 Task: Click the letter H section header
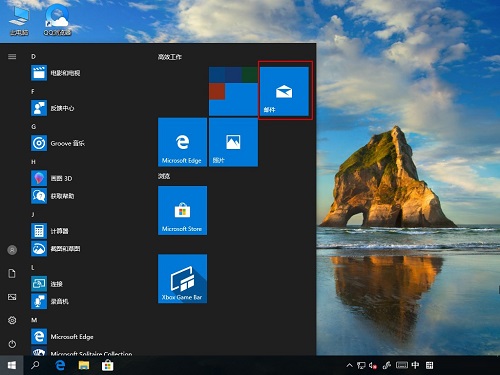pyautogui.click(x=33, y=162)
